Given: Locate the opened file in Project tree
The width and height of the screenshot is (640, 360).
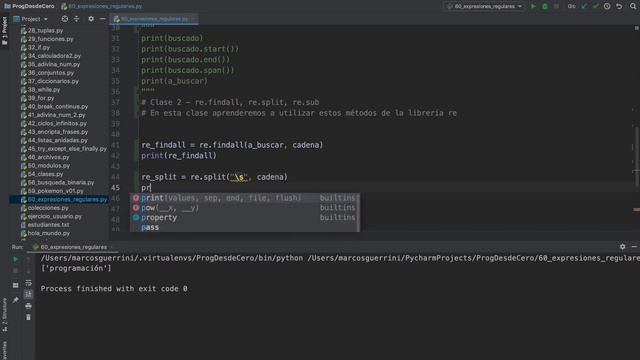Looking at the screenshot, I should [64, 19].
